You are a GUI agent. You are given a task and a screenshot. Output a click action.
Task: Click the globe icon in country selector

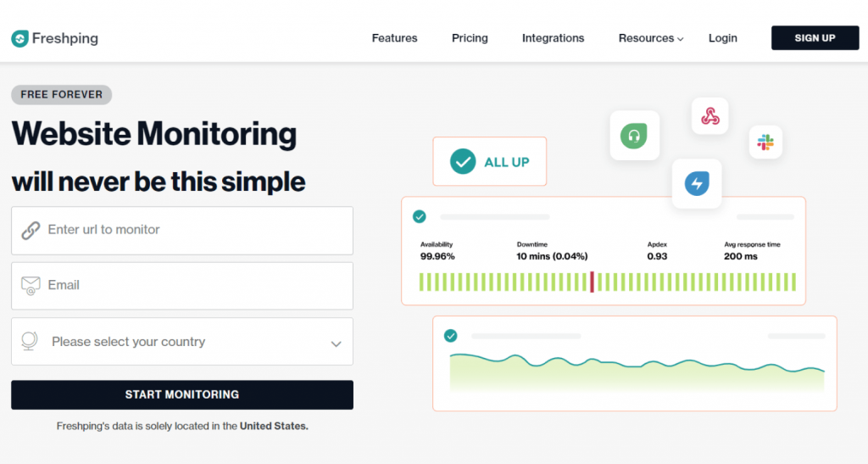coord(30,341)
